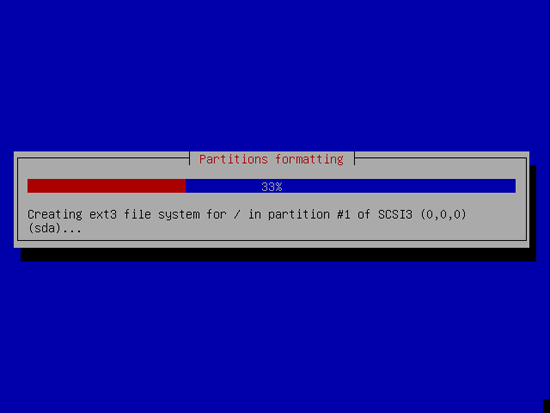This screenshot has height=413, width=550.
Task: Click the black square in the bottom-right corner
Action: tap(546, 406)
